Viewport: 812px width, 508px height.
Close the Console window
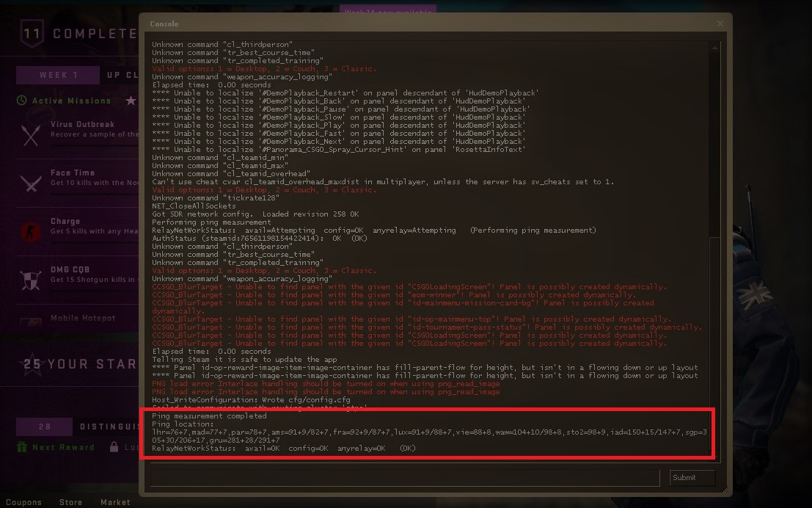pos(720,23)
